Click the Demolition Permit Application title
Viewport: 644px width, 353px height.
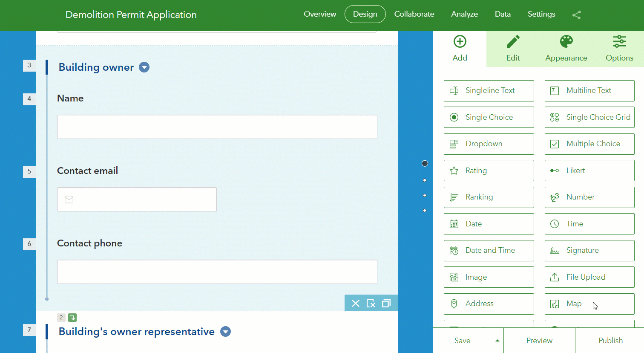click(x=131, y=15)
